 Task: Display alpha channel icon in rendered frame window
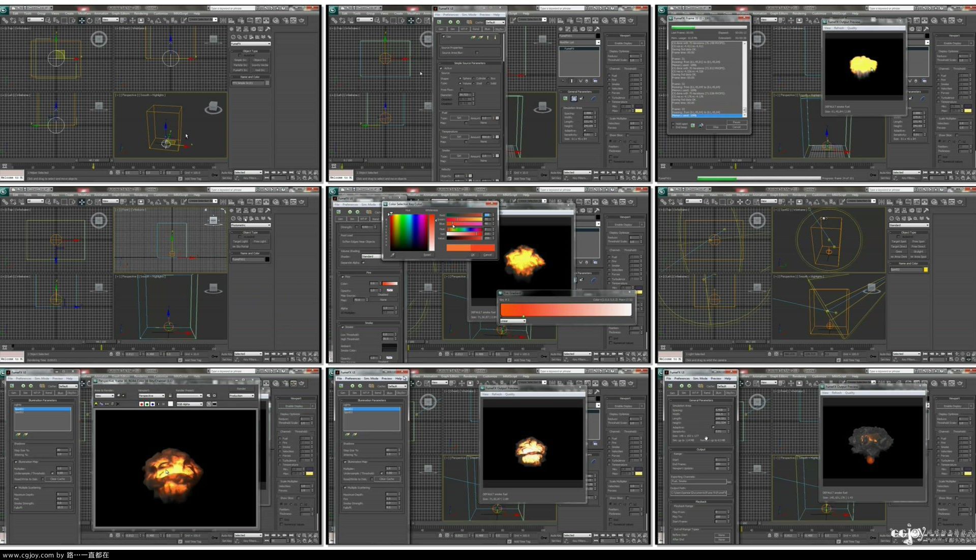159,404
